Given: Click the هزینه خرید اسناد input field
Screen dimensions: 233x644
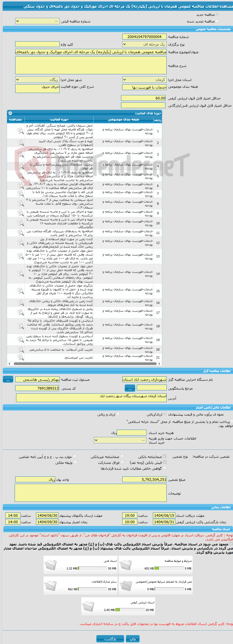Looking at the screenshot, I should (131, 433).
